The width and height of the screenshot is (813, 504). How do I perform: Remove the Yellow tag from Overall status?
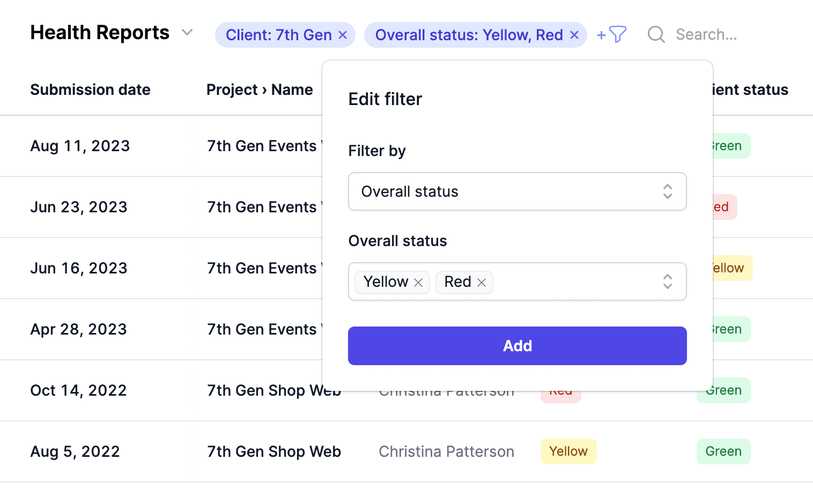[419, 282]
